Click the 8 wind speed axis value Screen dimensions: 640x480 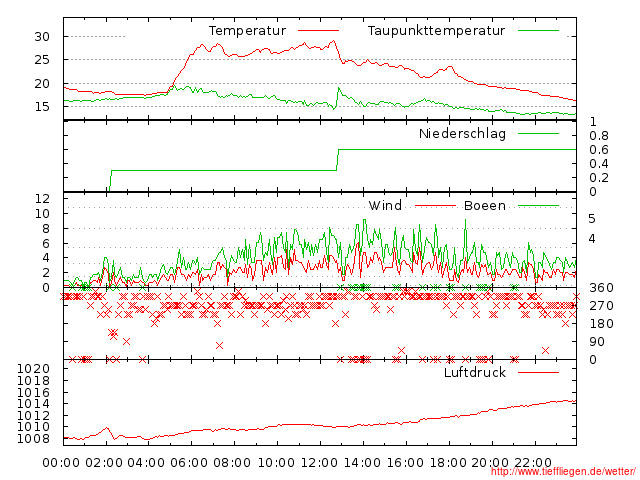(x=46, y=229)
